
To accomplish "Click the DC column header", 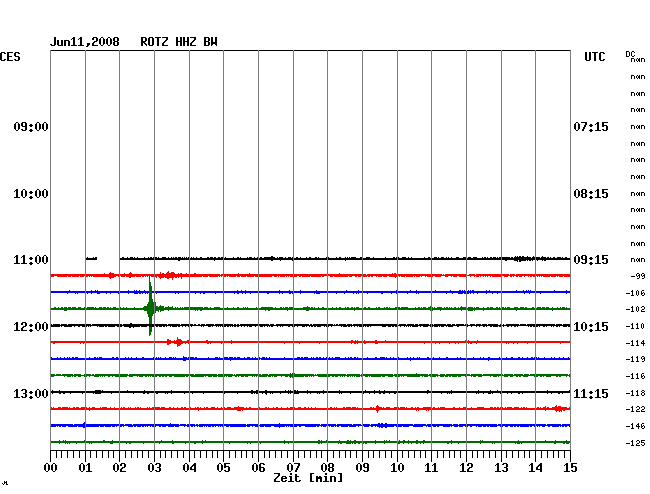I will click(x=630, y=54).
